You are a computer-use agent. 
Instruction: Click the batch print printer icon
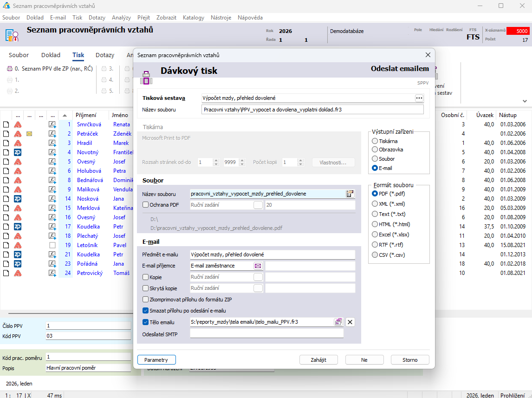(146, 78)
